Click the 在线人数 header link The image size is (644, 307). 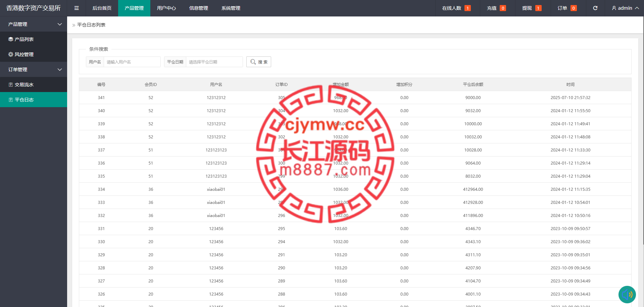(x=452, y=8)
